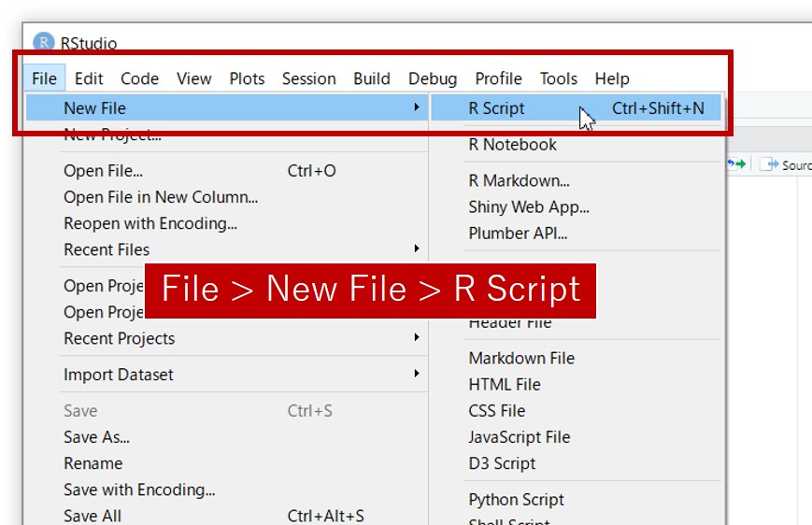Open the Edit menu
Image resolution: width=812 pixels, height=525 pixels.
click(x=89, y=78)
